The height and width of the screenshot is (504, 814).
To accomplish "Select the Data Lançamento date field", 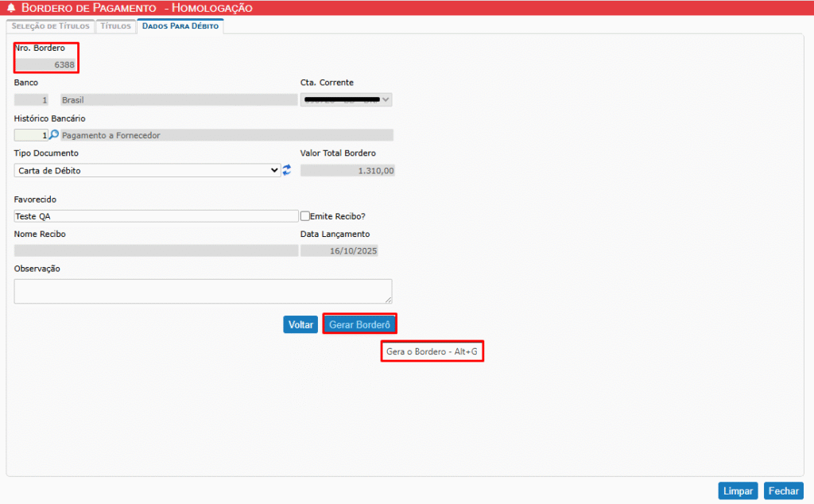I will [339, 250].
